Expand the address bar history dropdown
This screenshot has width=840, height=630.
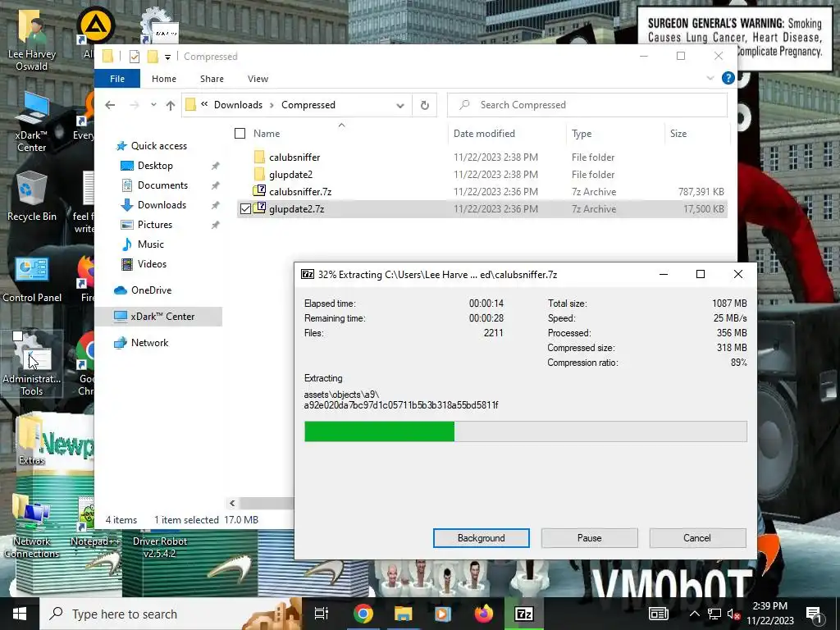point(399,105)
